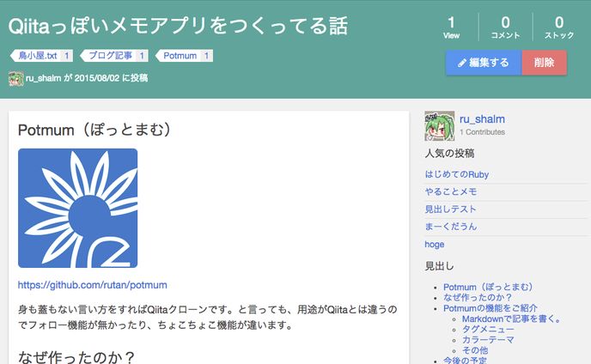Click the Potmum（ぽっとまむ）article heading
The width and height of the screenshot is (591, 364).
94,130
